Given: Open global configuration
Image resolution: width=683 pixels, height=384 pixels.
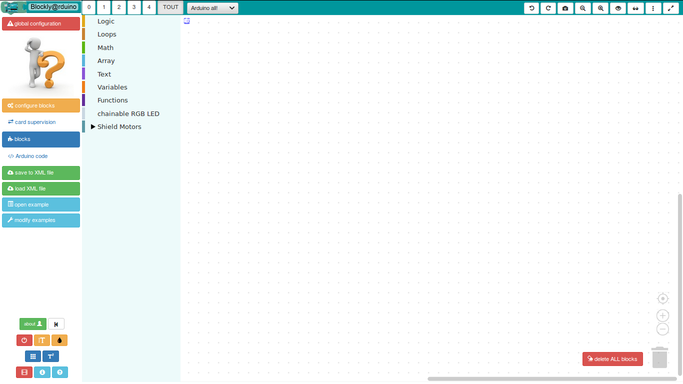Looking at the screenshot, I should click(x=41, y=24).
